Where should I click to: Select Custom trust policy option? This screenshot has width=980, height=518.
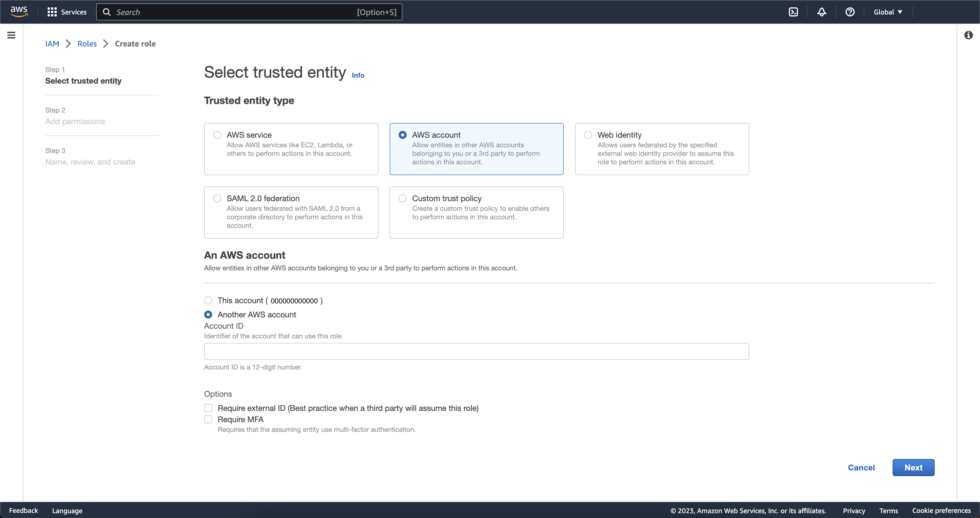tap(476, 213)
